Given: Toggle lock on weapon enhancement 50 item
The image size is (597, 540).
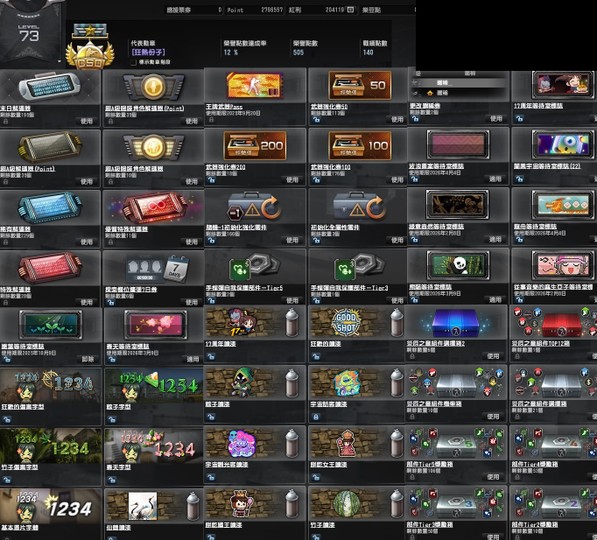Looking at the screenshot, I should point(316,119).
